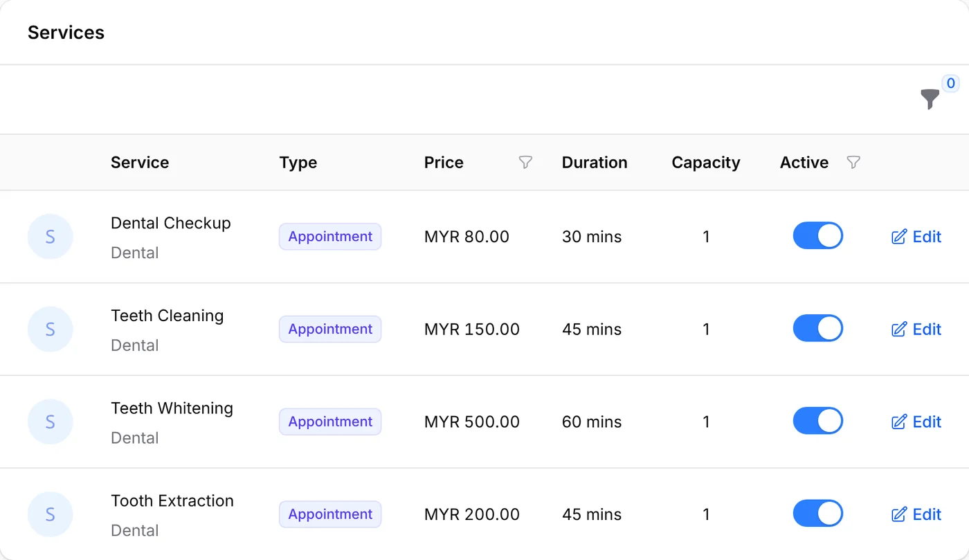The height and width of the screenshot is (560, 969).
Task: Edit the Dental Checkup service
Action: [916, 237]
